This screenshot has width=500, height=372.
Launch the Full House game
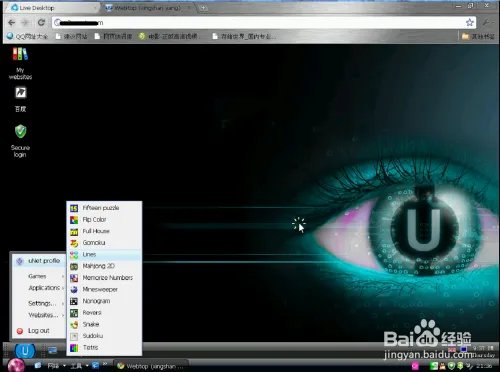(x=104, y=231)
